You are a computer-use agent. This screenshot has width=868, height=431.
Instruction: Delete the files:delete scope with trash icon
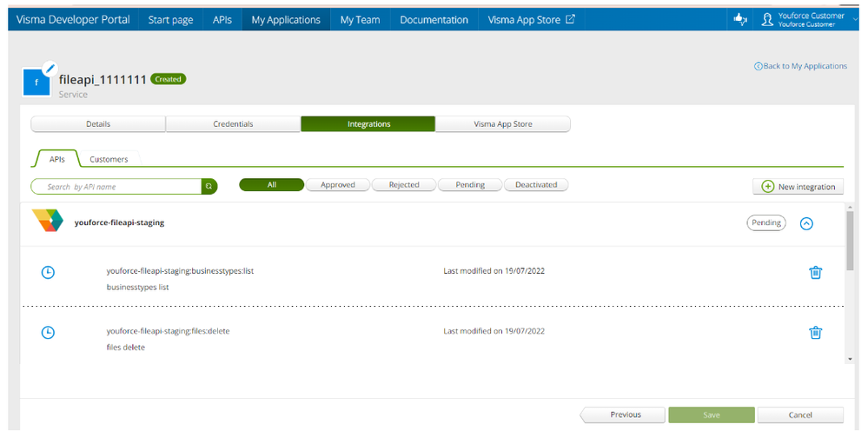pyautogui.click(x=815, y=333)
